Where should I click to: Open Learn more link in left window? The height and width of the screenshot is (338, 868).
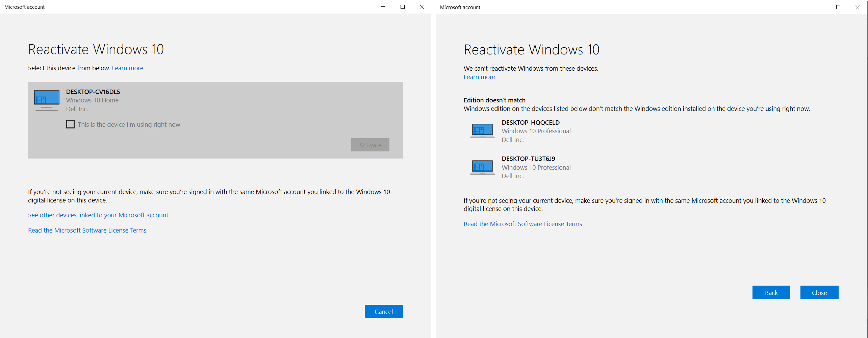click(x=128, y=68)
